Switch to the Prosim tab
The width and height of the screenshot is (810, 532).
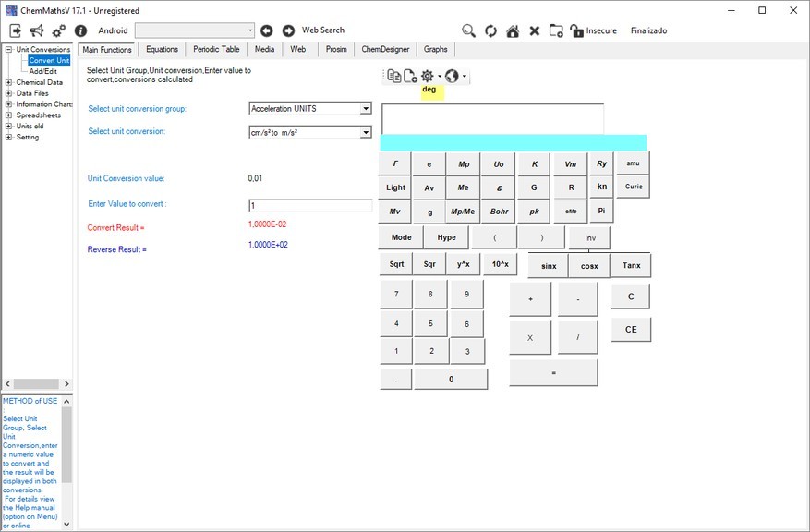pyautogui.click(x=336, y=50)
